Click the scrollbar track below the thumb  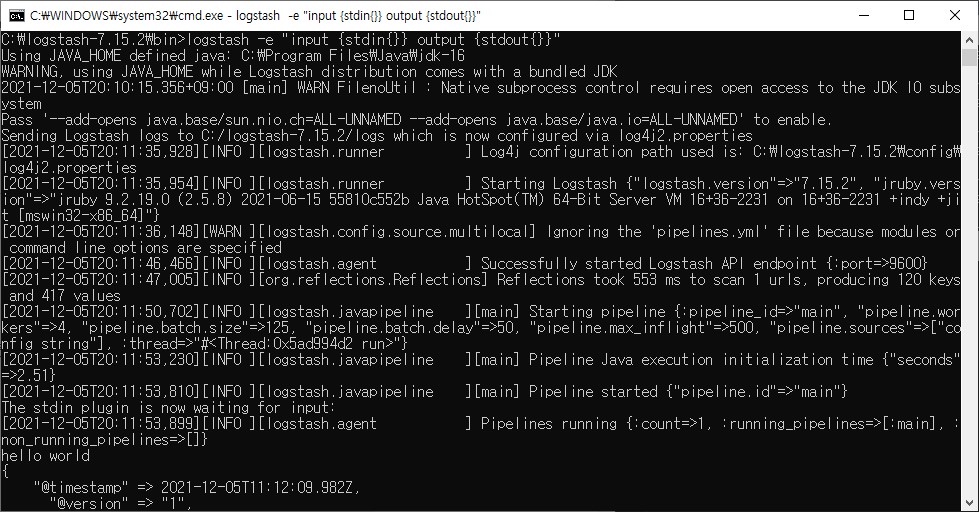970,300
